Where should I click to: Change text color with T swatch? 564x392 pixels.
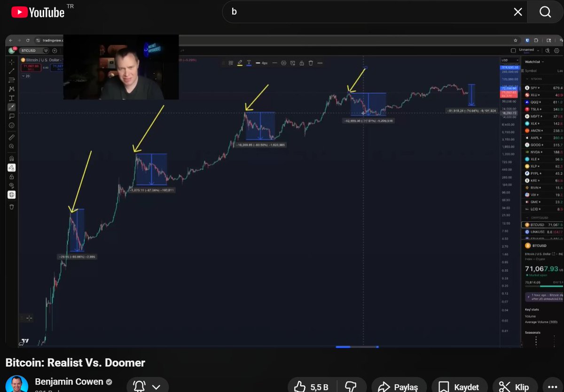(249, 63)
